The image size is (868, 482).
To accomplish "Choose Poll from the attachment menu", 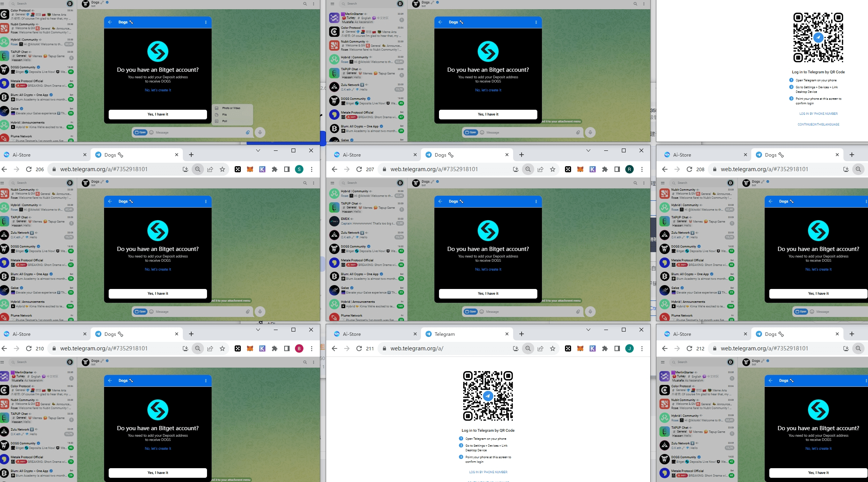I will tap(225, 121).
